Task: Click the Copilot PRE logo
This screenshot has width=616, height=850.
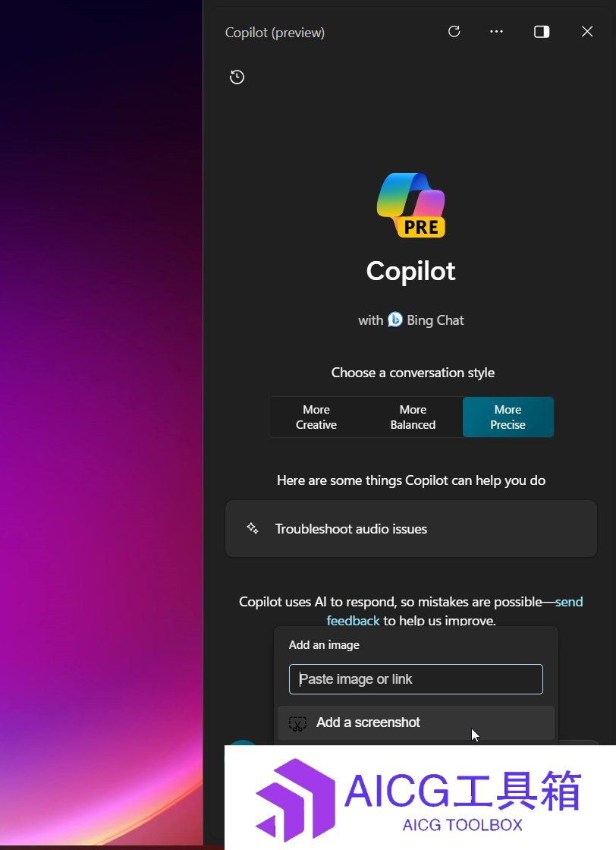Action: 411,205
